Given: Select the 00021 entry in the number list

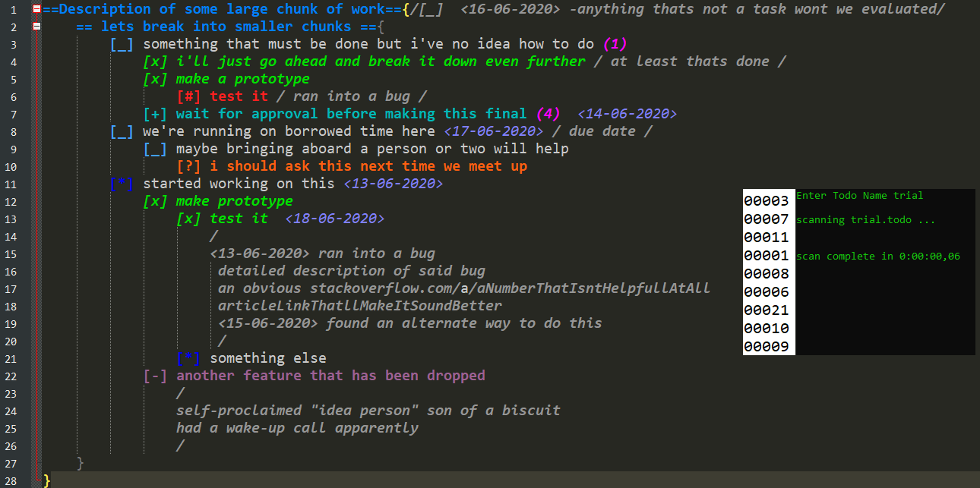Looking at the screenshot, I should pyautogui.click(x=766, y=310).
